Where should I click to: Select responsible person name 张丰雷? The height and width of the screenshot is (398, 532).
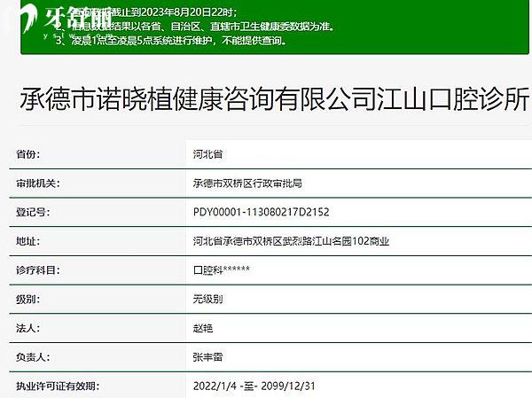[207, 357]
